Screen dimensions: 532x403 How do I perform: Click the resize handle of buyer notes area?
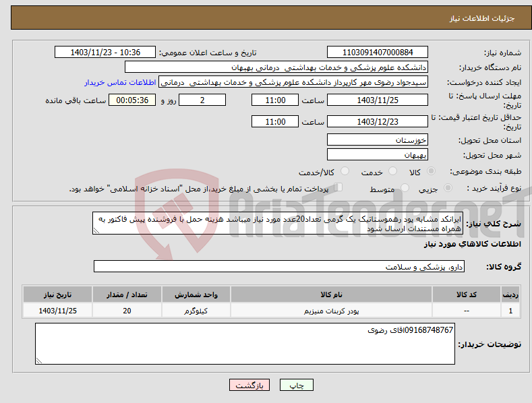tap(38, 361)
